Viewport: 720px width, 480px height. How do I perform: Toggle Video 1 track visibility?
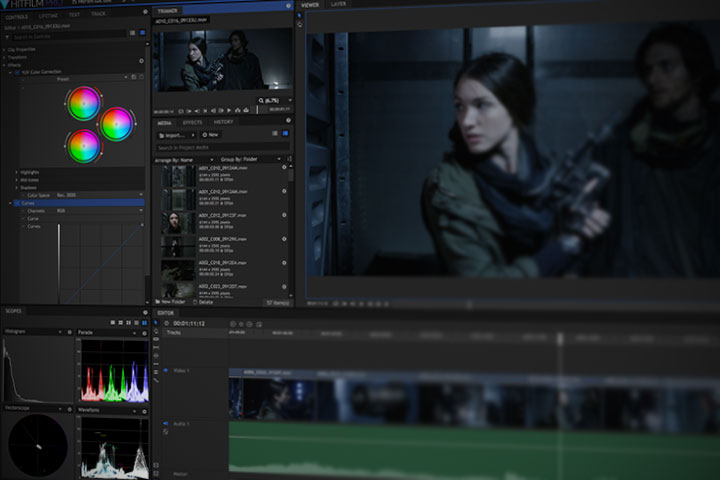[x=166, y=370]
